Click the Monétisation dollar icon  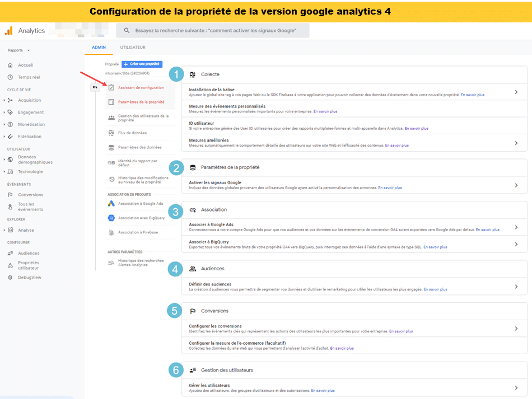click(10, 124)
